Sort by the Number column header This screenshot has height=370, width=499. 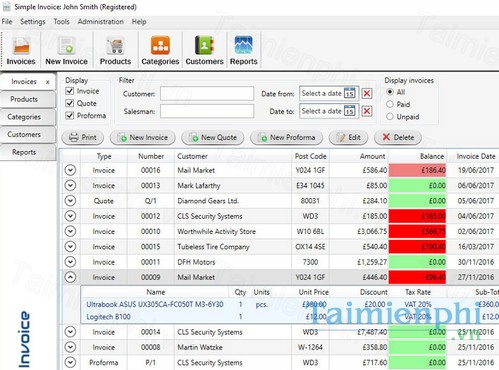[x=151, y=156]
